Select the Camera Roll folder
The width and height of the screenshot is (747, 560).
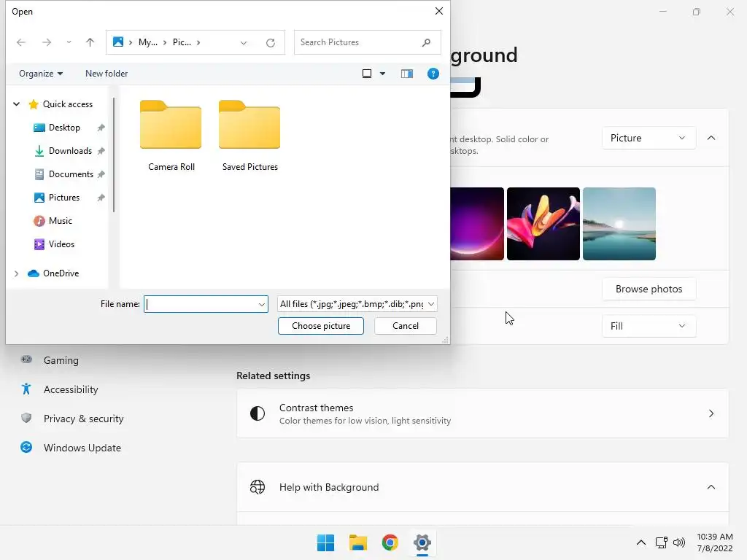click(x=171, y=136)
